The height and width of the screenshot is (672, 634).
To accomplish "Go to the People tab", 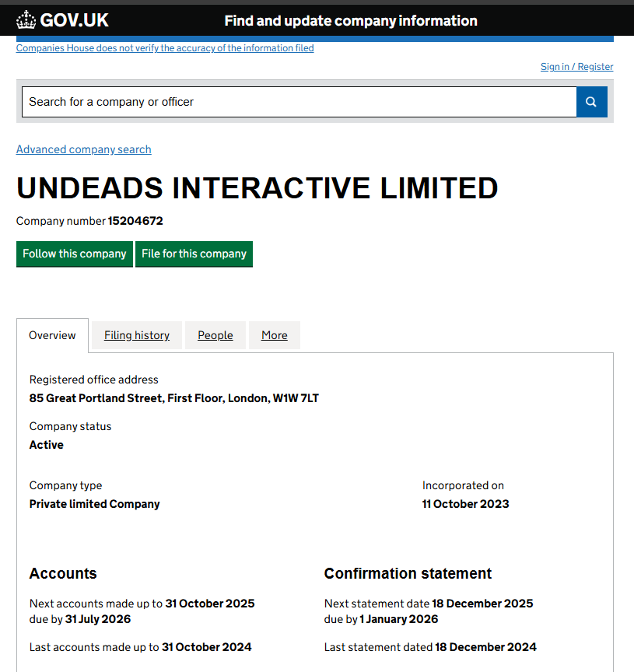I will pyautogui.click(x=215, y=335).
